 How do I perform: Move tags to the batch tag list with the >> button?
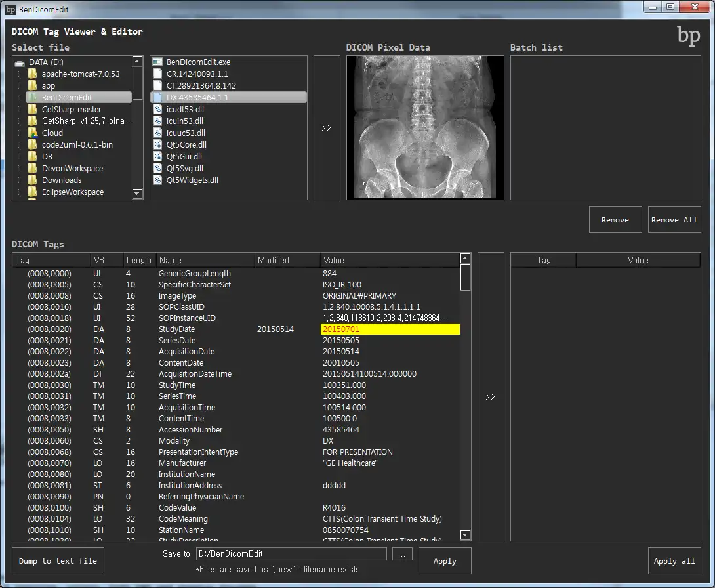[x=490, y=397]
